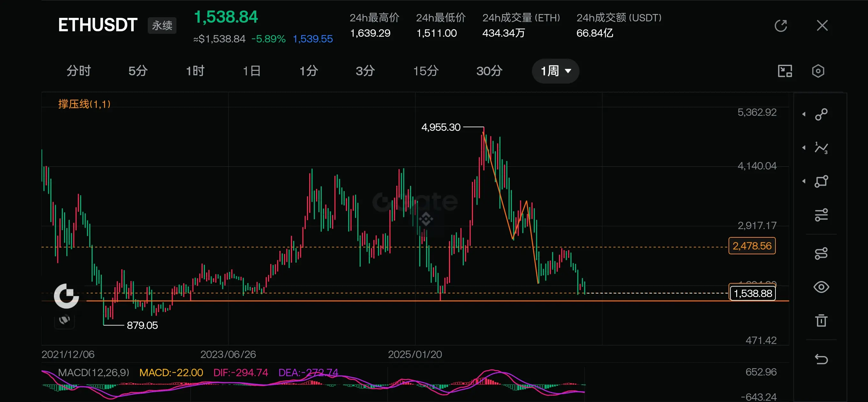Tap the blue mark price 1,539.55

tap(313, 39)
